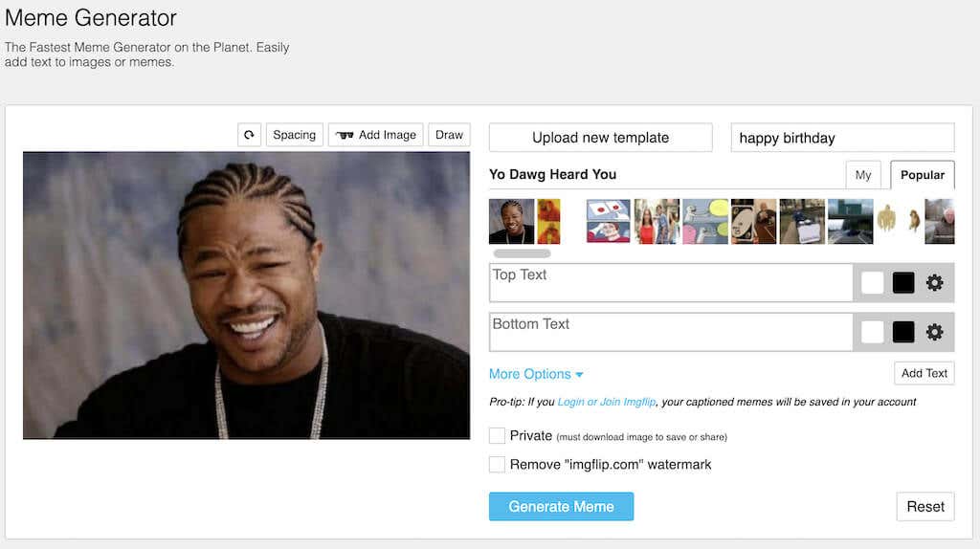The image size is (980, 549).
Task: Click the Generate Meme button
Action: pos(561,507)
